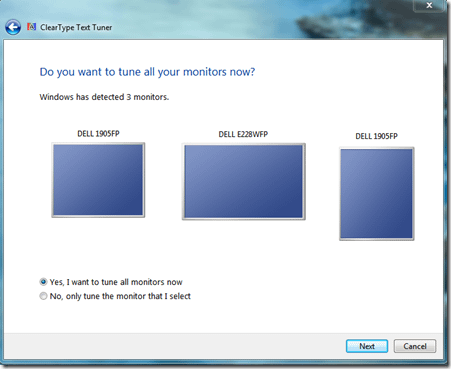Select the portrait-oriented DELL 1905FP monitor image
The height and width of the screenshot is (369, 451).
(377, 194)
